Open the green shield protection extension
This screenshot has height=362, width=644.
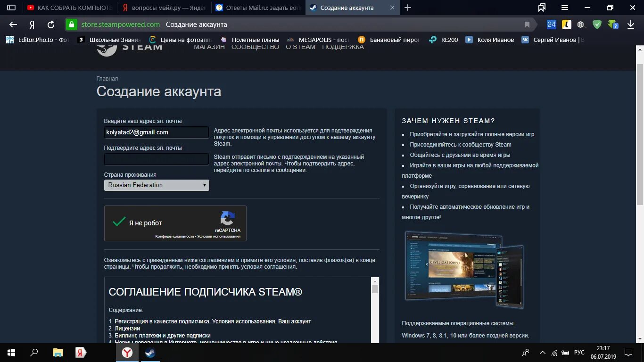(x=597, y=25)
